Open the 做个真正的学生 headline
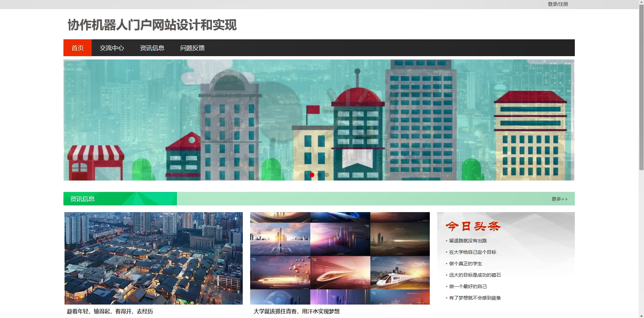The width and height of the screenshot is (644, 318). pyautogui.click(x=465, y=263)
